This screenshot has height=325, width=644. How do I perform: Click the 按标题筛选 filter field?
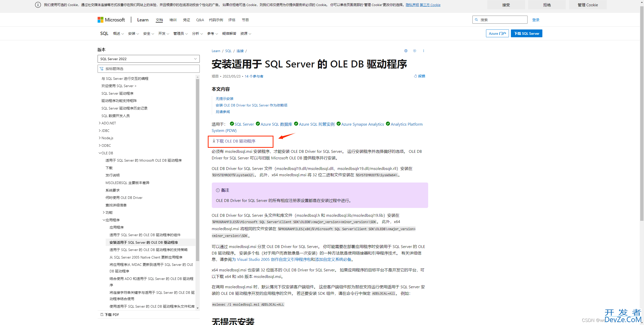[x=148, y=69]
